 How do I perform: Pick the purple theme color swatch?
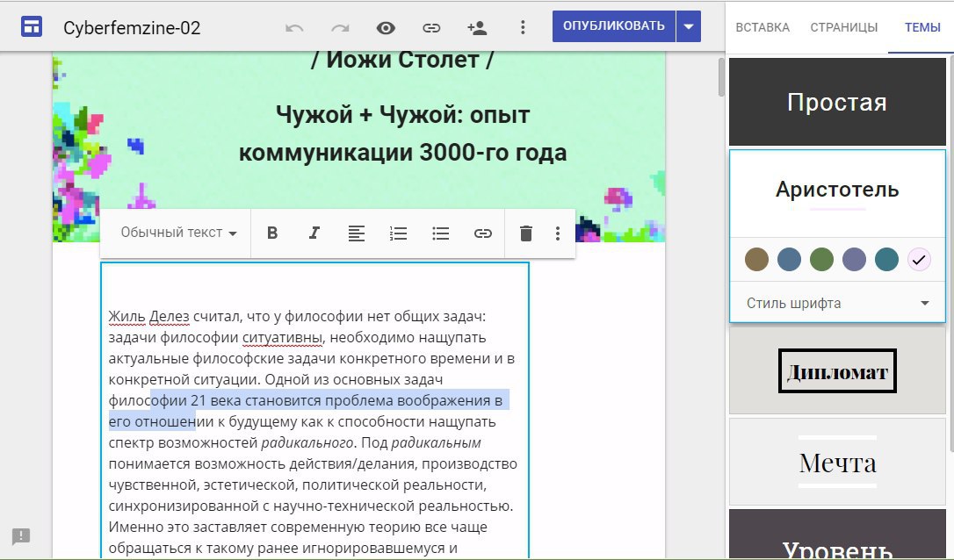point(854,260)
